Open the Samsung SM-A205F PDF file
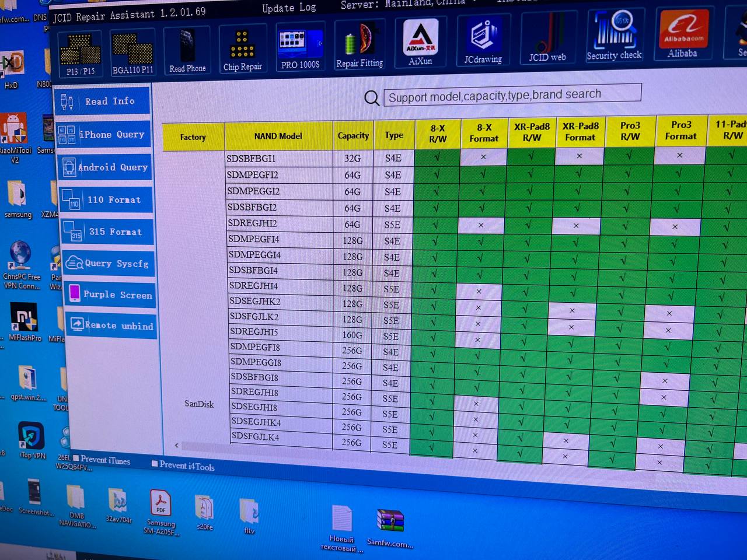The image size is (747, 560). coord(161,513)
